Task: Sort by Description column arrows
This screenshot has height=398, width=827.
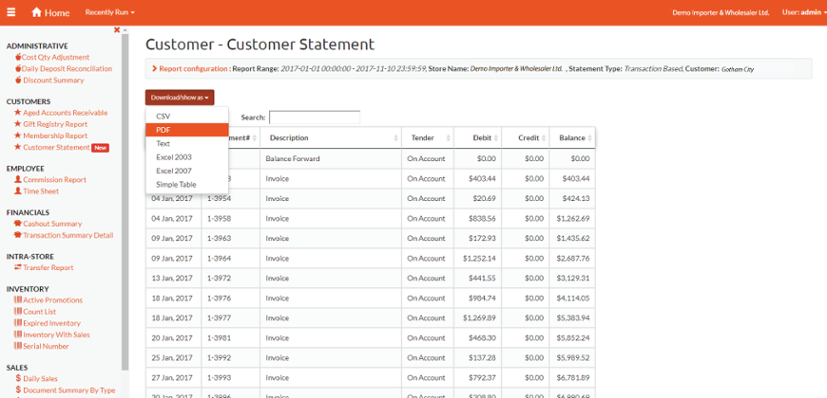Action: tap(396, 138)
